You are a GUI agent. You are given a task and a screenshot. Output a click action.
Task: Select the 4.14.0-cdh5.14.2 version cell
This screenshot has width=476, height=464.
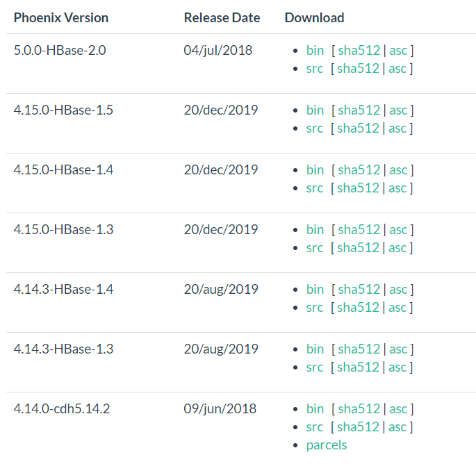pos(62,409)
